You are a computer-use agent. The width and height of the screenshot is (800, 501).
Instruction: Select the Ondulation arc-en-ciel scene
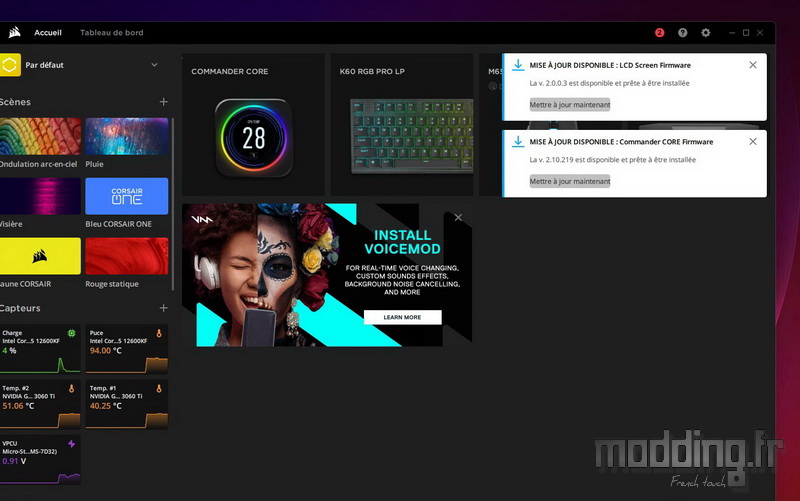click(40, 137)
